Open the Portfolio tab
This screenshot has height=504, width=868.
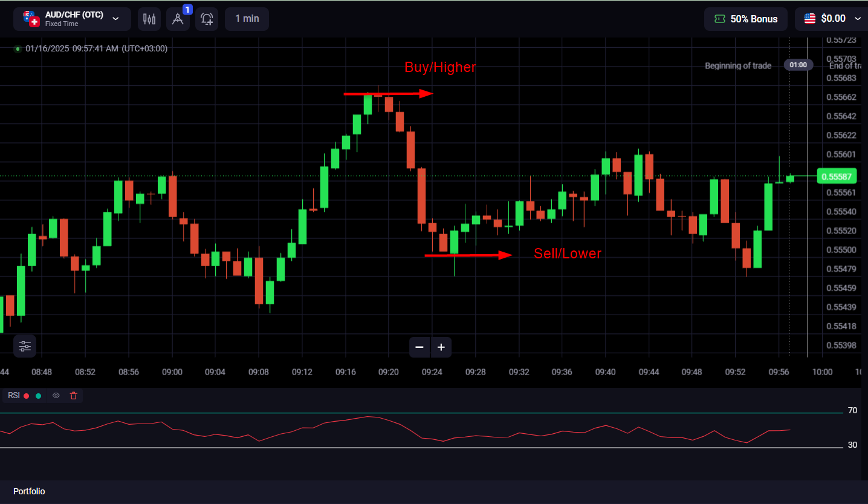click(x=29, y=491)
